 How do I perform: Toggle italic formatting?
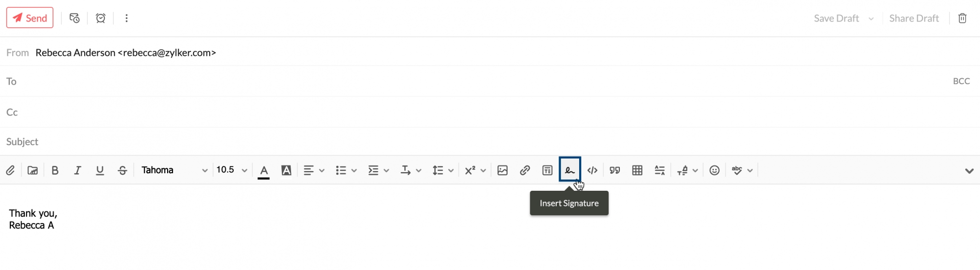[x=77, y=170]
